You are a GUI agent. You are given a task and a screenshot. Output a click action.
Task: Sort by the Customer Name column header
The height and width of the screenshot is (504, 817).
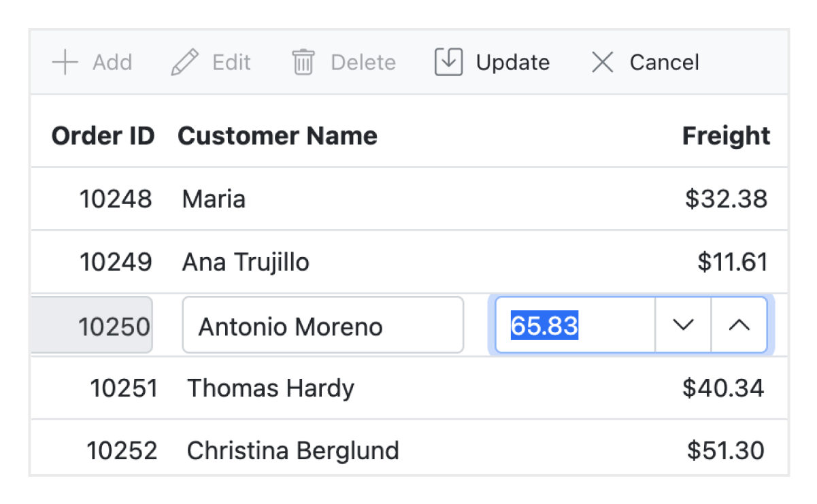[x=277, y=136]
